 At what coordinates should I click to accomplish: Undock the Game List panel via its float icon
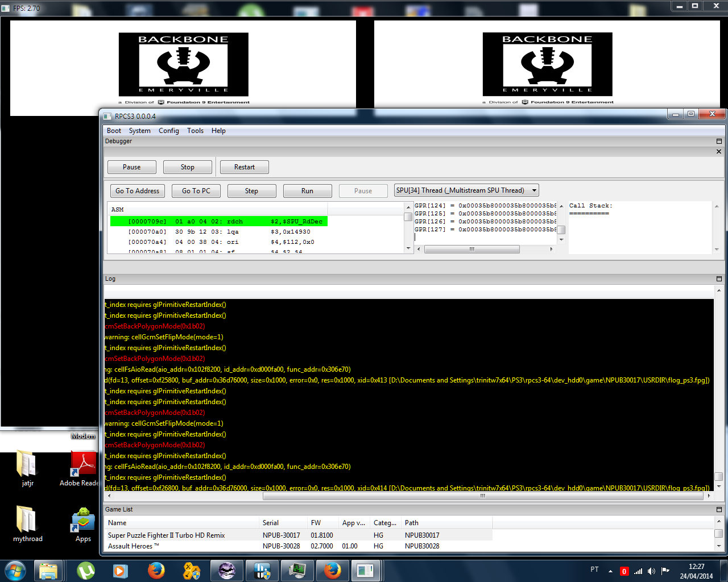click(x=719, y=509)
